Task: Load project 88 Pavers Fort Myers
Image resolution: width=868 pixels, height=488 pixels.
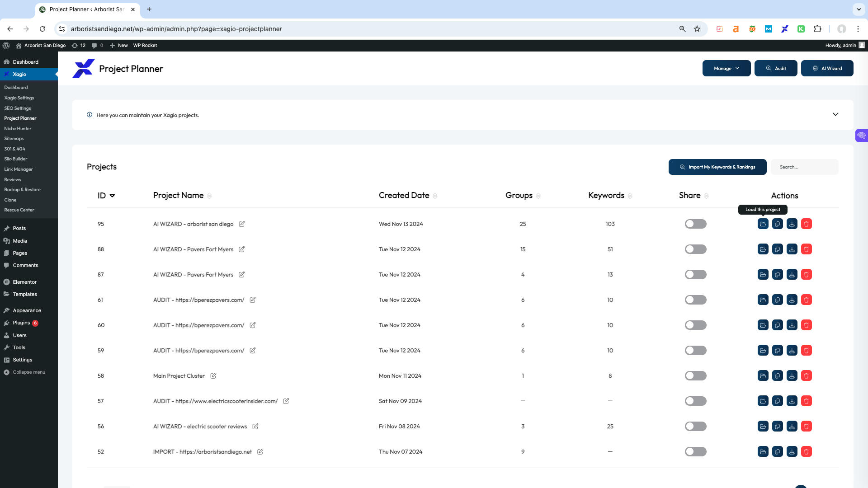Action: tap(763, 249)
